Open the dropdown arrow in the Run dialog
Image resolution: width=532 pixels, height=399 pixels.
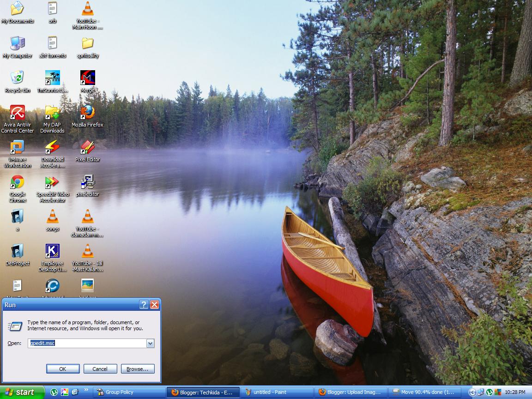pos(150,343)
